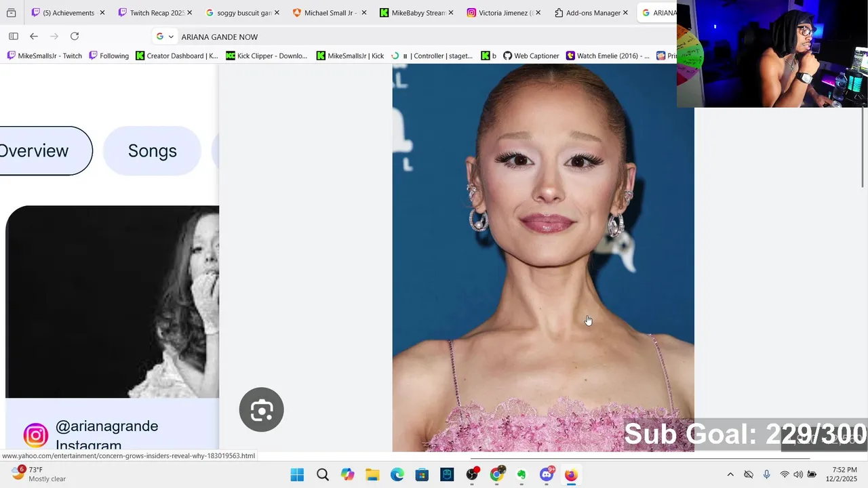Click the black and white Ariana thumbnail
This screenshot has width=868, height=488.
[112, 302]
